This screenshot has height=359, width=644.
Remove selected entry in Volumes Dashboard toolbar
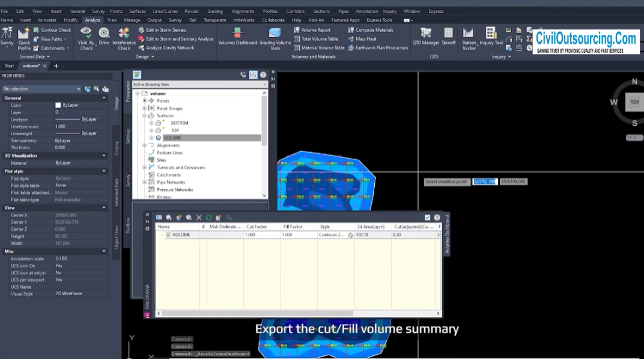click(199, 218)
